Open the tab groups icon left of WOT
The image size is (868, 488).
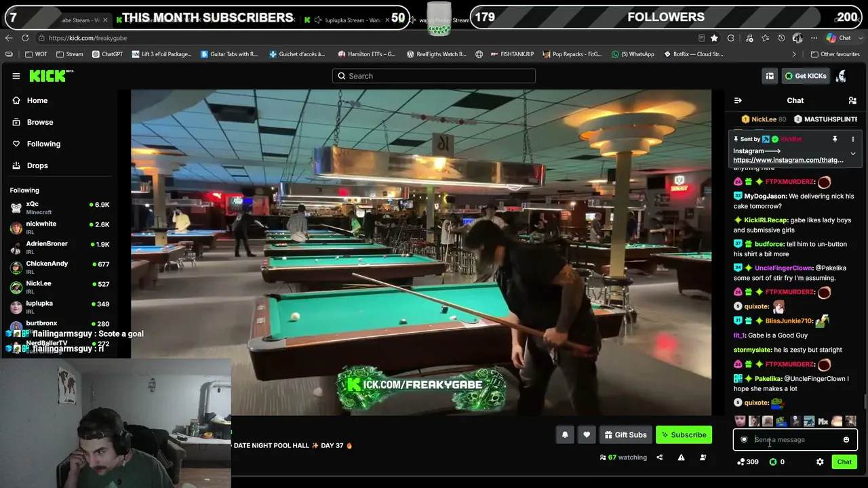pyautogui.click(x=9, y=54)
